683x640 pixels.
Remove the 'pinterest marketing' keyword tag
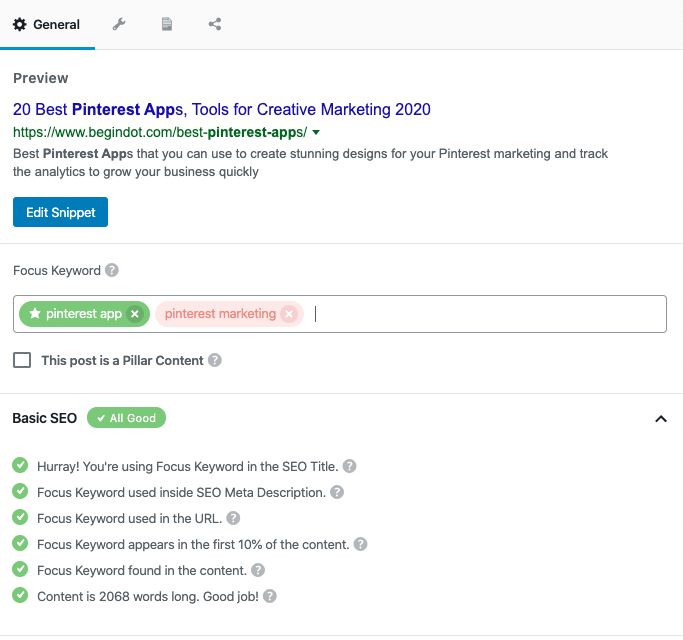pos(289,314)
